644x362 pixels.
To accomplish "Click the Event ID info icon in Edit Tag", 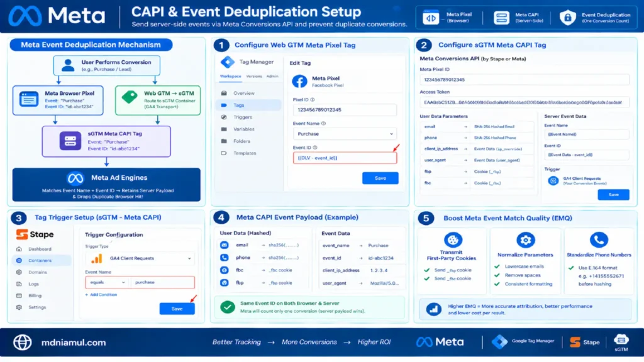I will point(315,147).
